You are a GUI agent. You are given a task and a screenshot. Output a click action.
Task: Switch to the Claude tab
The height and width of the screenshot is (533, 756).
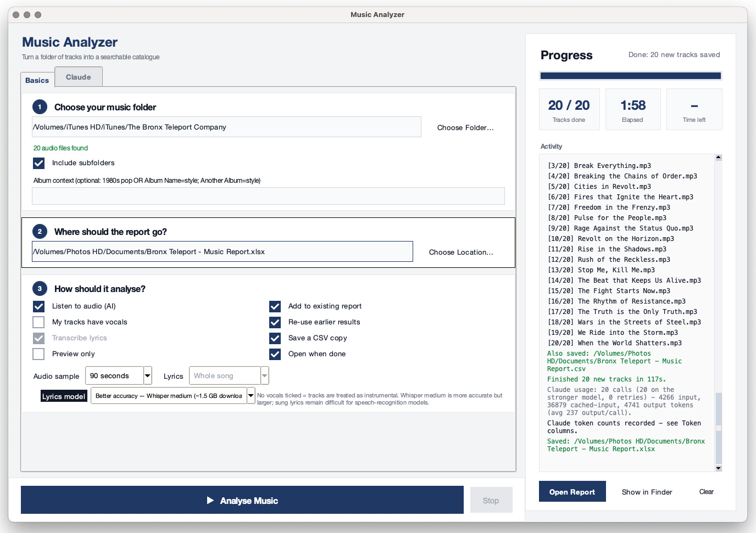pyautogui.click(x=79, y=77)
